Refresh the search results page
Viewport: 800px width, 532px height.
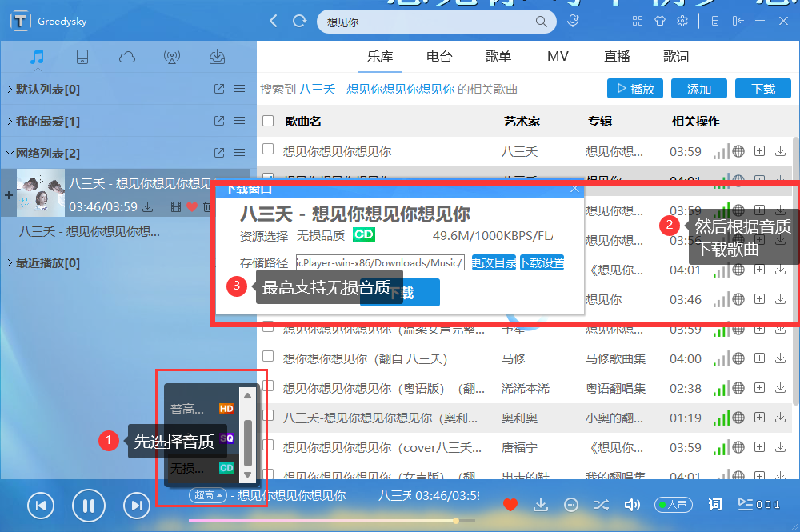coord(299,21)
